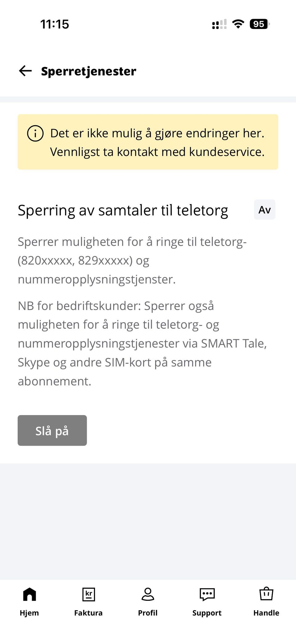Tap the Handle shopping basket icon
296x644 pixels.
(x=266, y=594)
